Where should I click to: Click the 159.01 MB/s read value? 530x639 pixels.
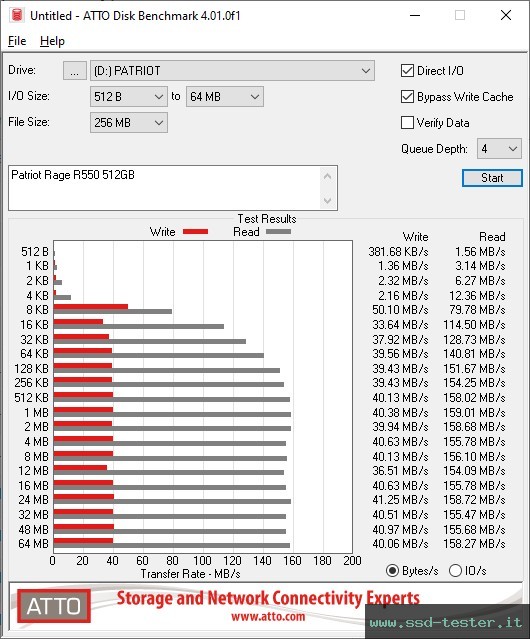[474, 412]
